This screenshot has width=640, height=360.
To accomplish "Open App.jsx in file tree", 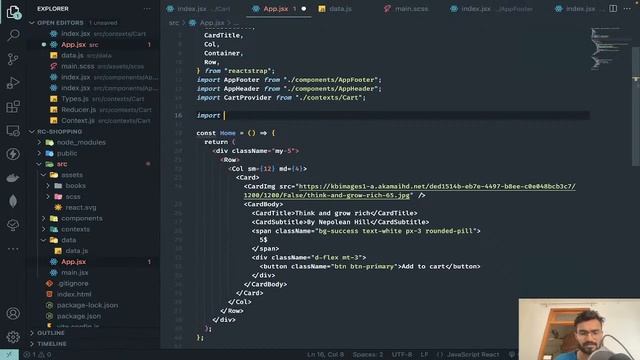I will 73,262.
